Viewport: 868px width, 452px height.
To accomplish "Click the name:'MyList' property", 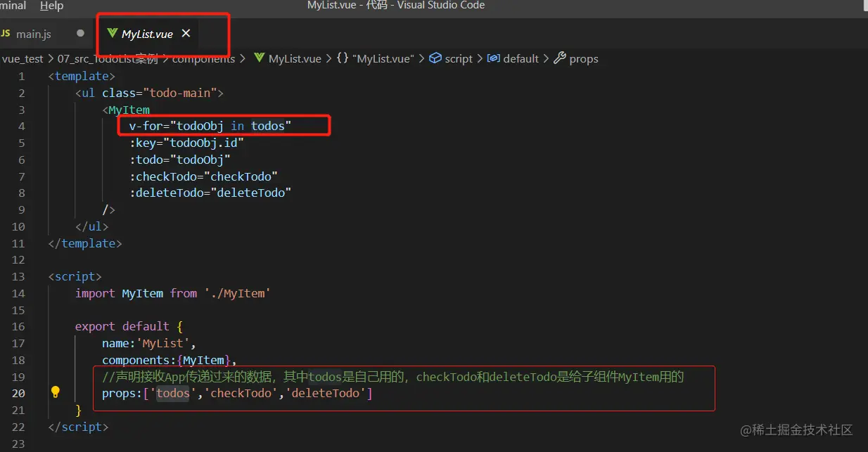I will tap(148, 343).
